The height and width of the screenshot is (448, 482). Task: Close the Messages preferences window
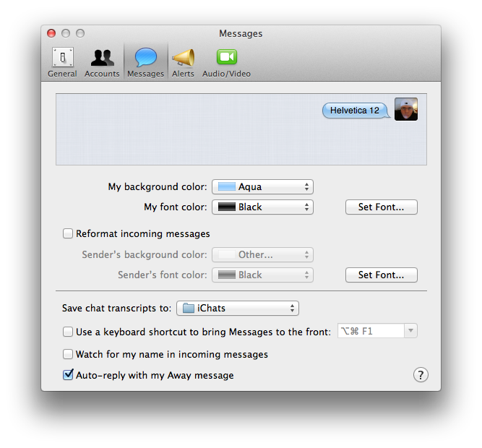click(51, 33)
